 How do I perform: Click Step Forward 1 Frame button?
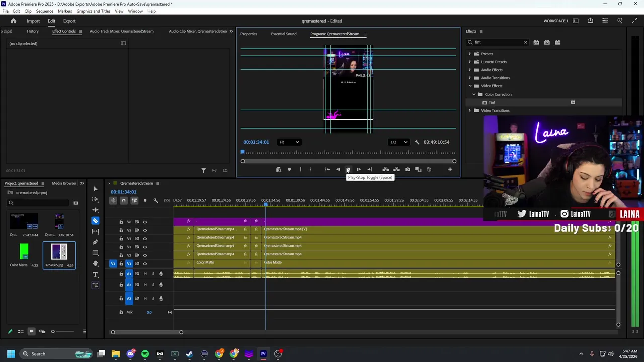pos(359,169)
